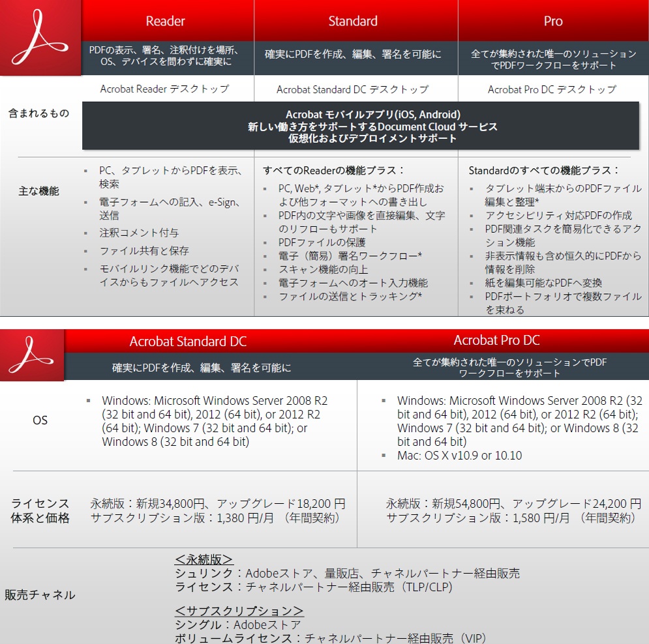This screenshot has height=644, width=649.
Task: Click the "サブスクリプション版：1,380 円/月" price line
Action: 215,518
